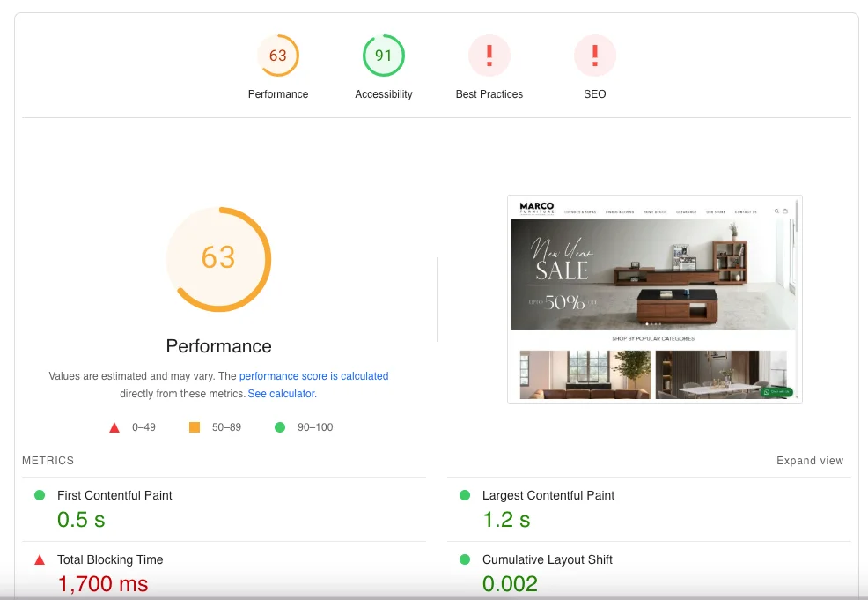The image size is (868, 600).
Task: Open 'performance score is calculated' link
Action: [314, 376]
